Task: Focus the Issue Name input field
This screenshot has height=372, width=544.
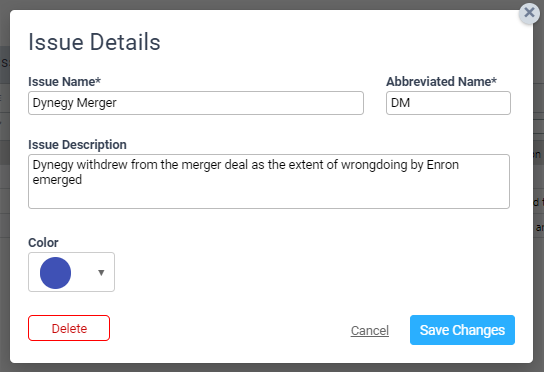Action: [196, 103]
